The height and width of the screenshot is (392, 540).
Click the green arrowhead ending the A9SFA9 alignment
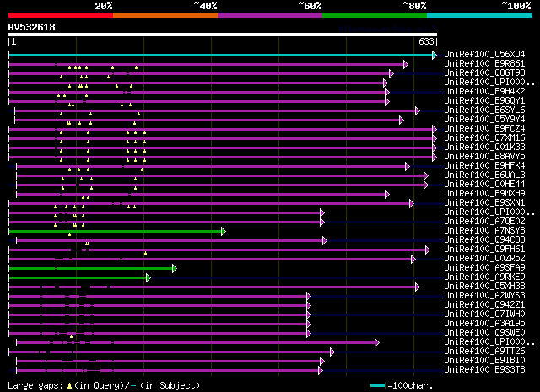[175, 269]
